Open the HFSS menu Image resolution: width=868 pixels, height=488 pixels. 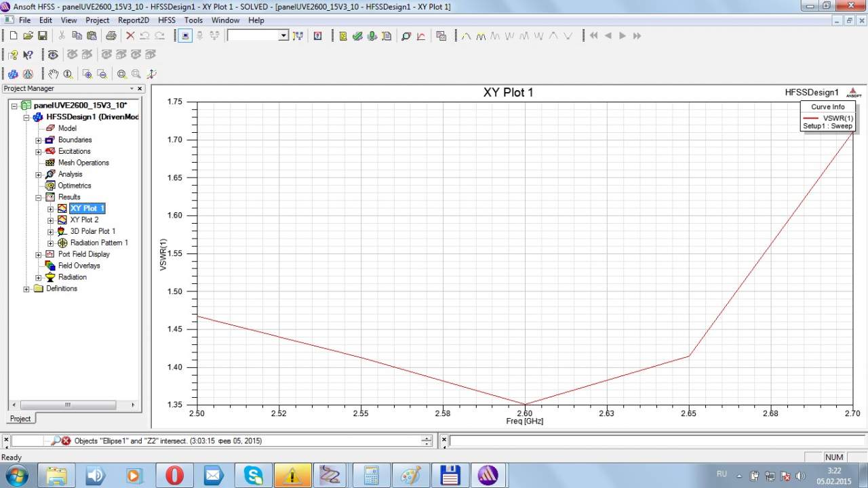[166, 20]
